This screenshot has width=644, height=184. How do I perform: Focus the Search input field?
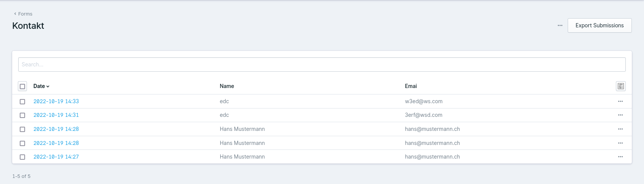322,64
